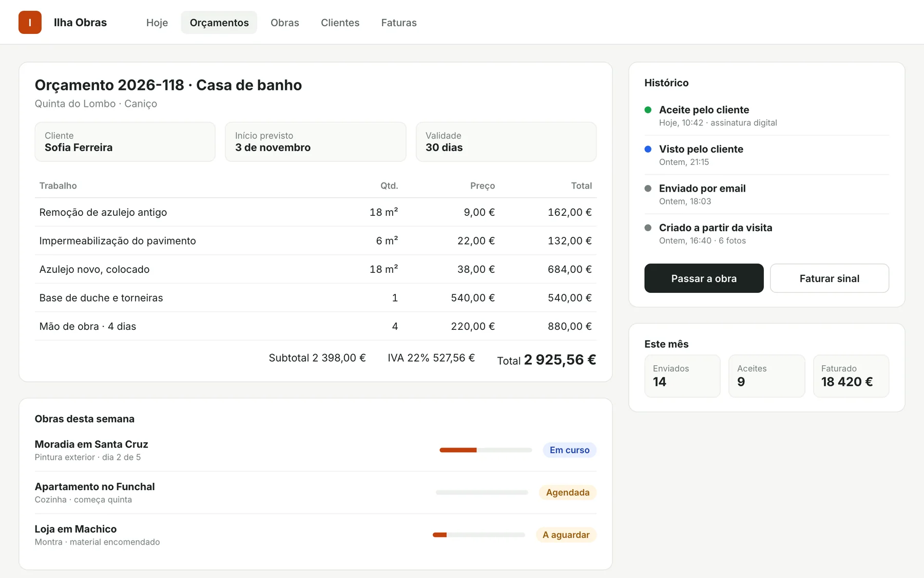Click the Faturado 18 420 € stat card
This screenshot has width=924, height=578.
point(851,376)
